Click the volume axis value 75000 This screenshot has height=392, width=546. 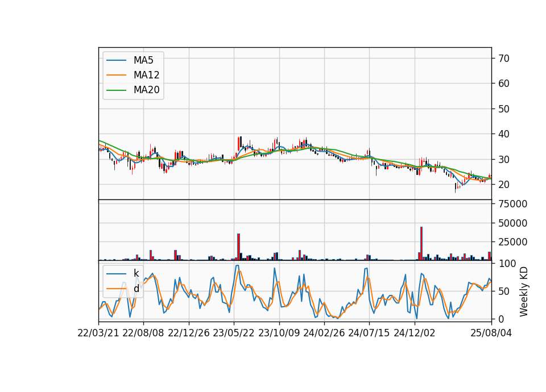512,204
